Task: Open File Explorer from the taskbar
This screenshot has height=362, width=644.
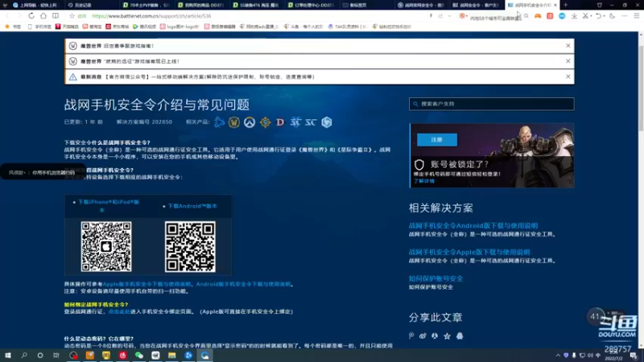Action: pos(171,355)
